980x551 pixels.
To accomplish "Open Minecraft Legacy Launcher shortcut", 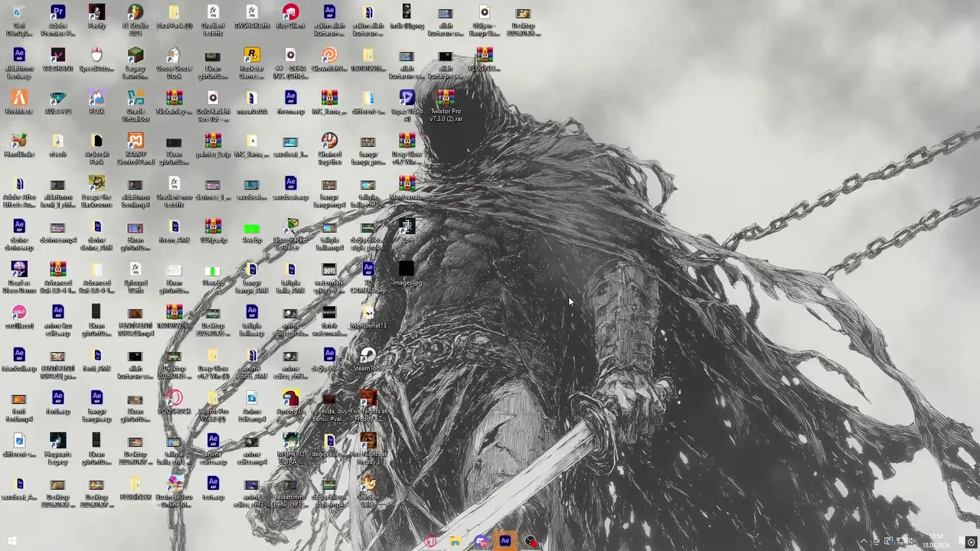I will point(136,64).
